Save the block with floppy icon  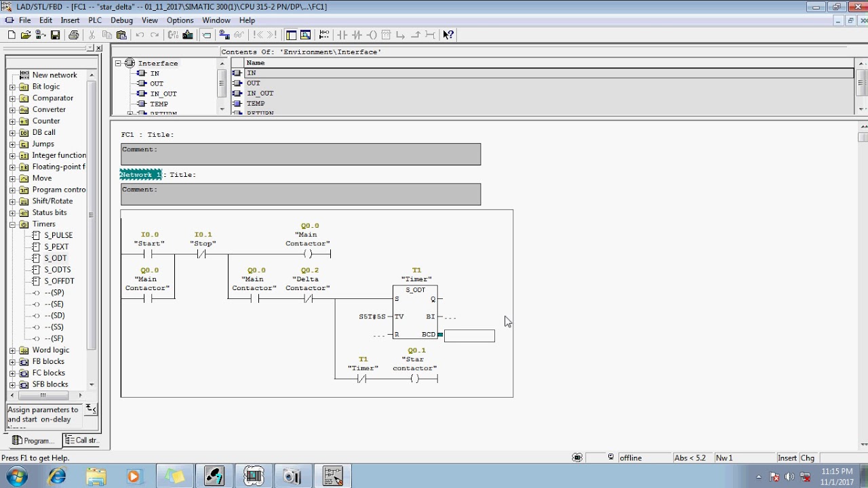55,35
